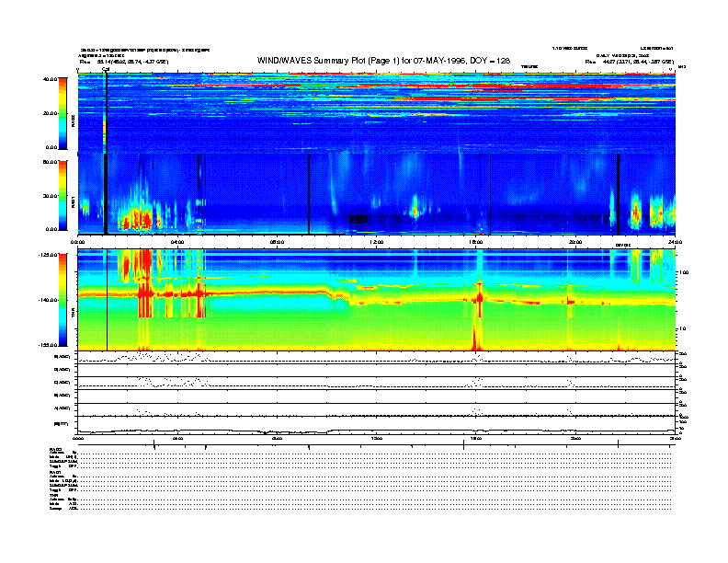Click the RAD2 color scale bar
The image size is (728, 563).
pyautogui.click(x=63, y=113)
